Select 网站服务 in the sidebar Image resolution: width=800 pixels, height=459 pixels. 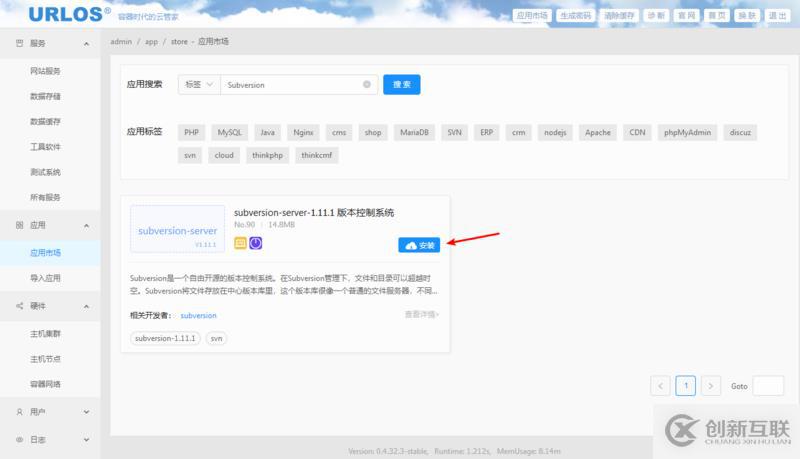tap(46, 71)
